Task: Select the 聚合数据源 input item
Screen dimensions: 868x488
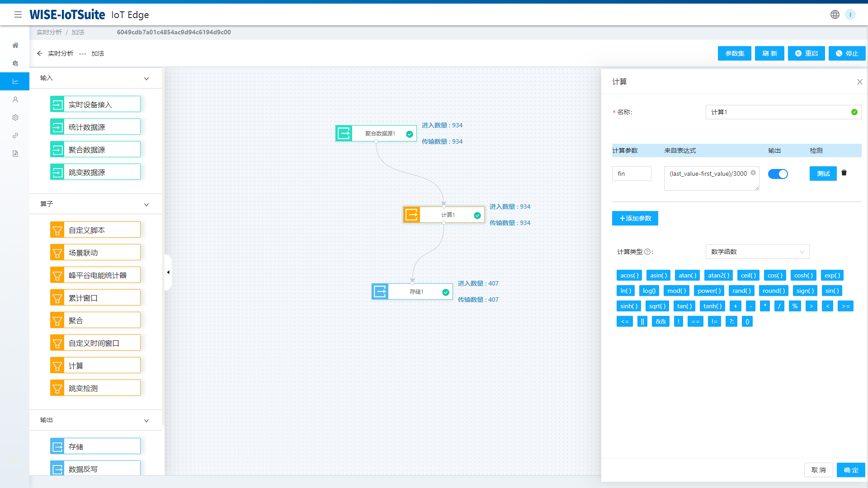Action: click(95, 150)
